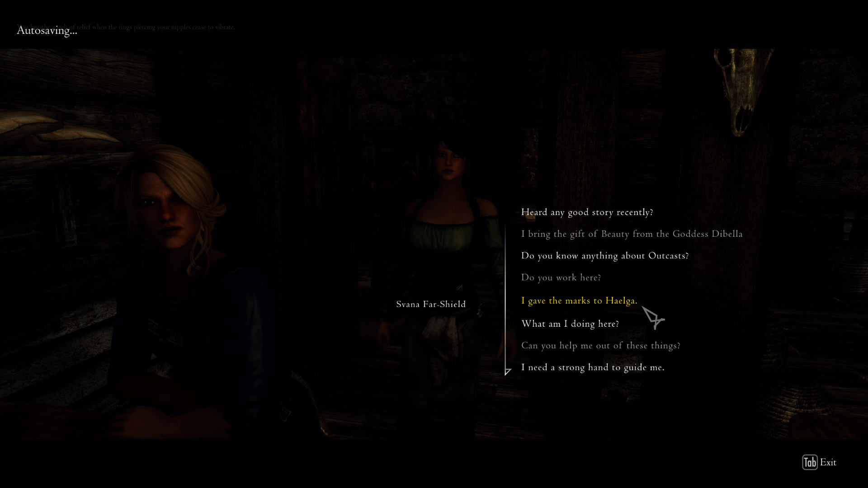Click the Exit label beside the Tab key

[828, 462]
